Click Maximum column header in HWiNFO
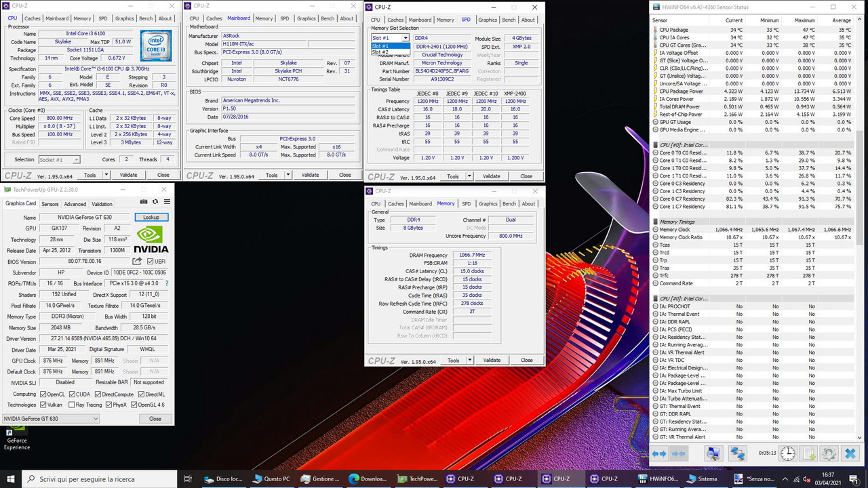 pyautogui.click(x=804, y=20)
